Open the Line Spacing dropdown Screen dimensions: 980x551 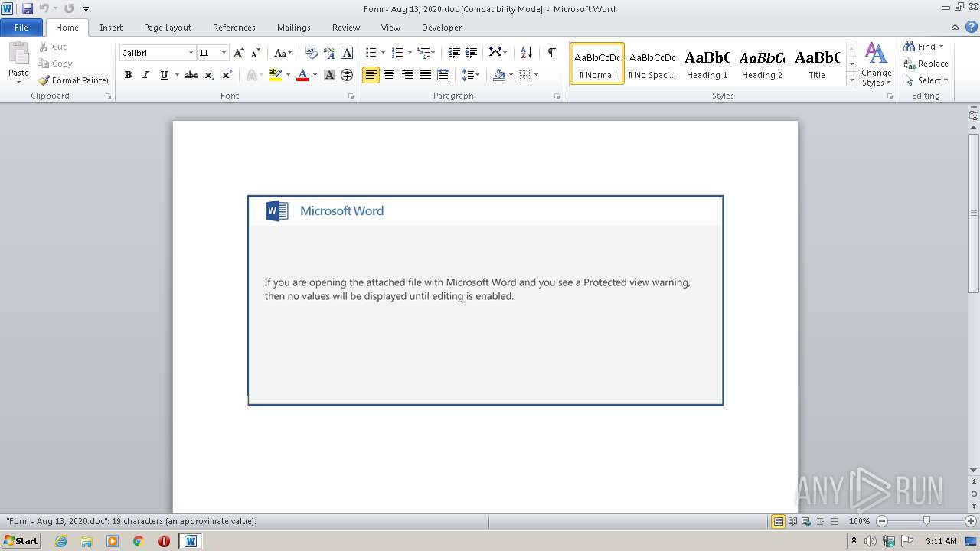pos(471,75)
